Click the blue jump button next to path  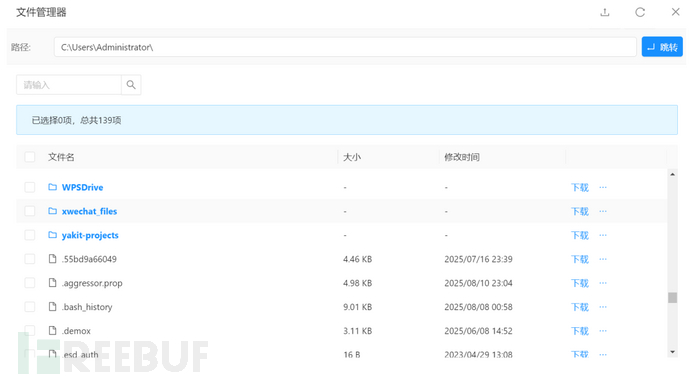662,47
